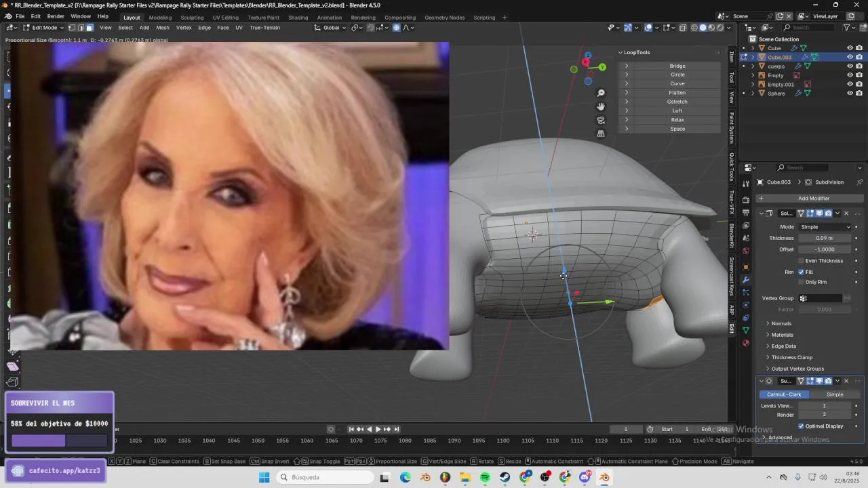The height and width of the screenshot is (488, 868).
Task: Toggle proportional editing icon in header
Action: 397,28
